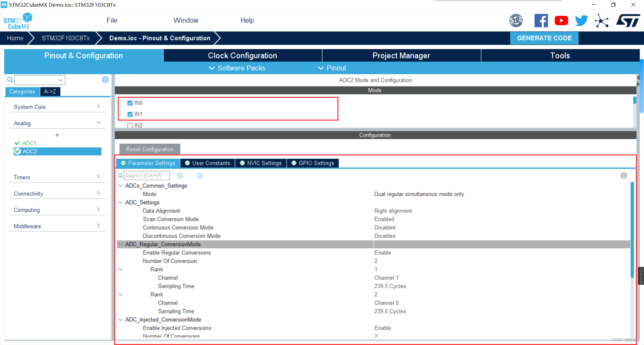Open the Facebook icon link
This screenshot has height=345, width=644.
(541, 21)
